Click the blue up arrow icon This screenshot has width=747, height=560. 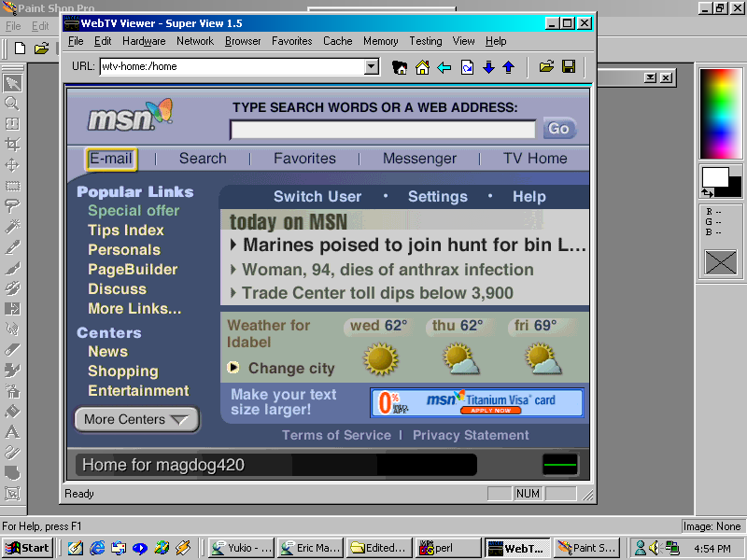(509, 67)
